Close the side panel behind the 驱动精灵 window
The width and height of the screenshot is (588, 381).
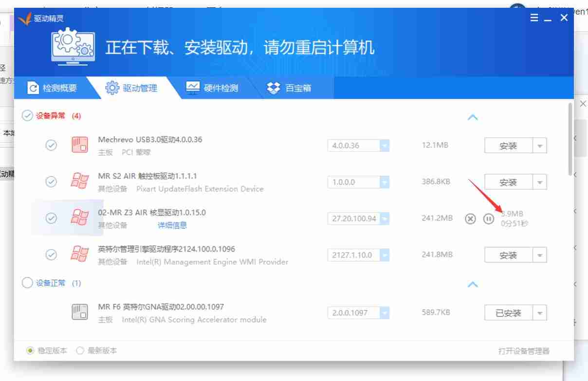pos(583,104)
